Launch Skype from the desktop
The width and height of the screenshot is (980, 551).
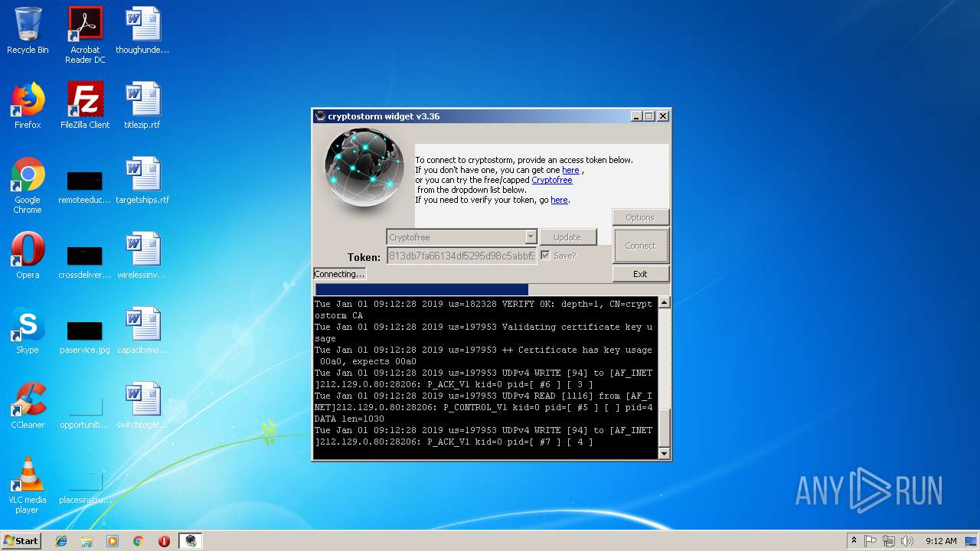point(28,331)
